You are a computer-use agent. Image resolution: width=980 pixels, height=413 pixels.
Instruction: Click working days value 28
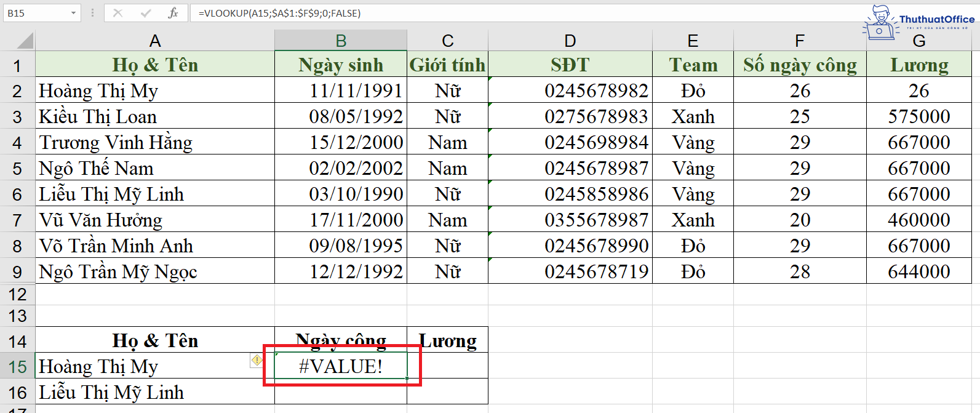(800, 271)
